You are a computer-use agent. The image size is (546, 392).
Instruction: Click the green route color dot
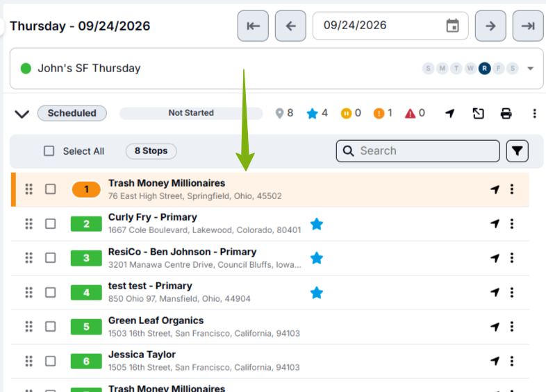click(x=26, y=69)
